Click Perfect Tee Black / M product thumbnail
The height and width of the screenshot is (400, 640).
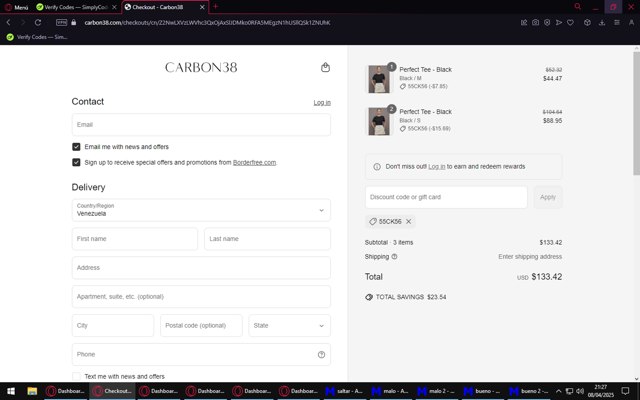pos(379,79)
